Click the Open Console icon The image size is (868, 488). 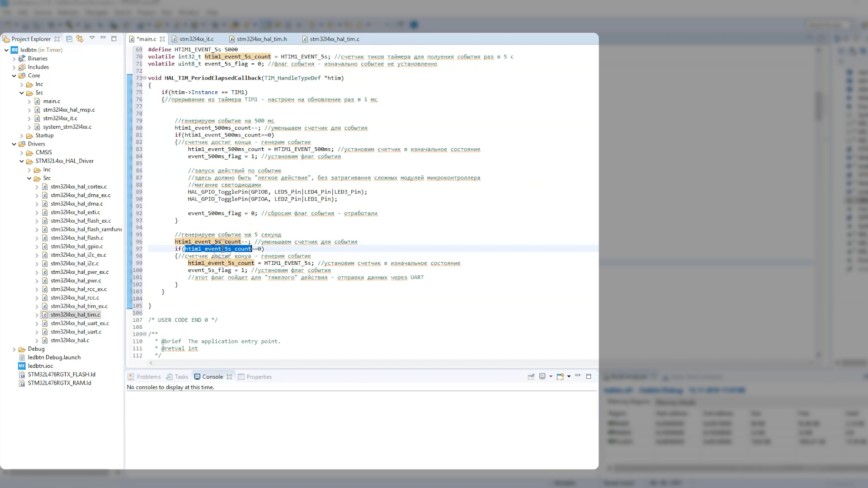(560, 376)
